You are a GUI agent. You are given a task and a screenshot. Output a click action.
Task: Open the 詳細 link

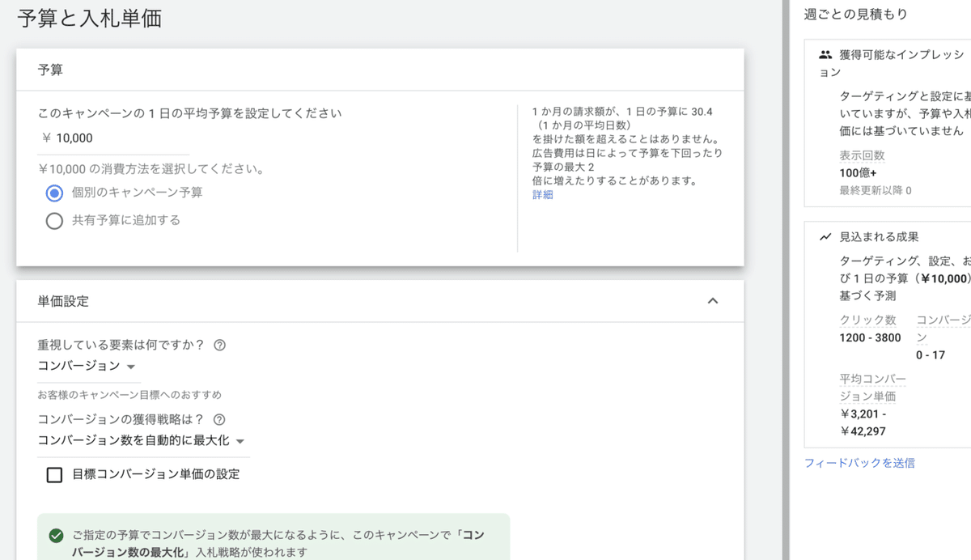(542, 194)
